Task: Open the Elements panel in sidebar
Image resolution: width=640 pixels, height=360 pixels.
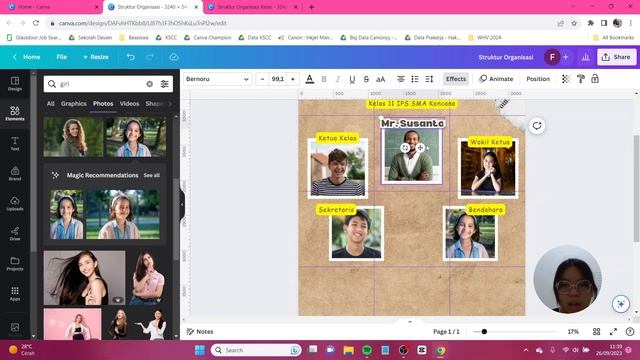Action: pos(15,113)
